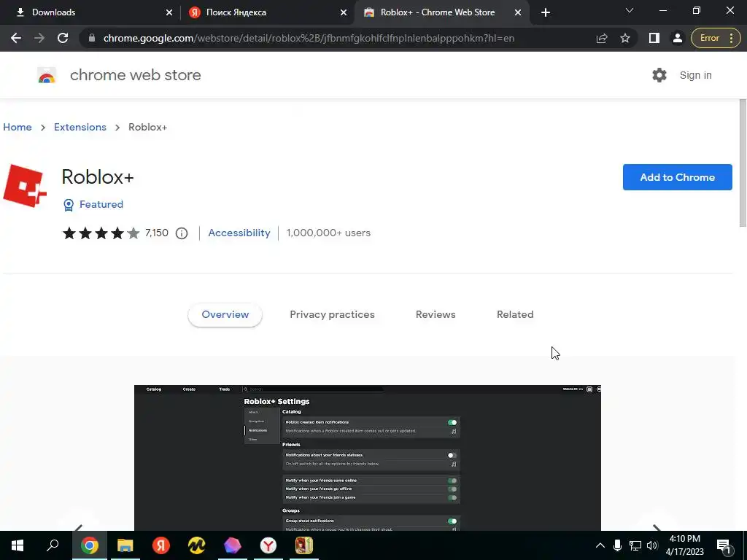The width and height of the screenshot is (747, 560).
Task: Switch to Privacy practices tab
Action: (x=332, y=315)
